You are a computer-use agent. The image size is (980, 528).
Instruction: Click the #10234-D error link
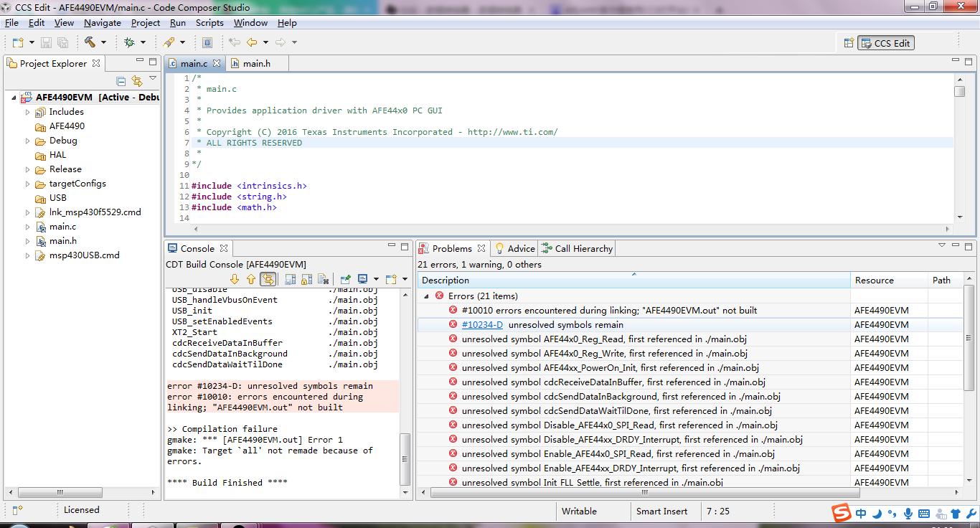coord(482,325)
